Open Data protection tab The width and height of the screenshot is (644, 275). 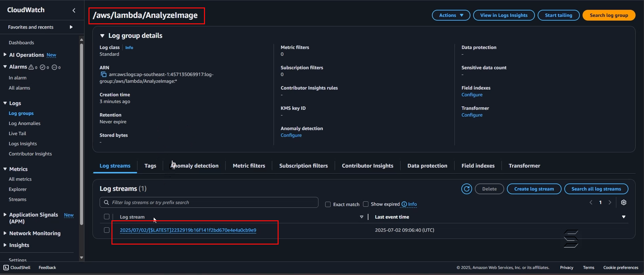coord(427,166)
